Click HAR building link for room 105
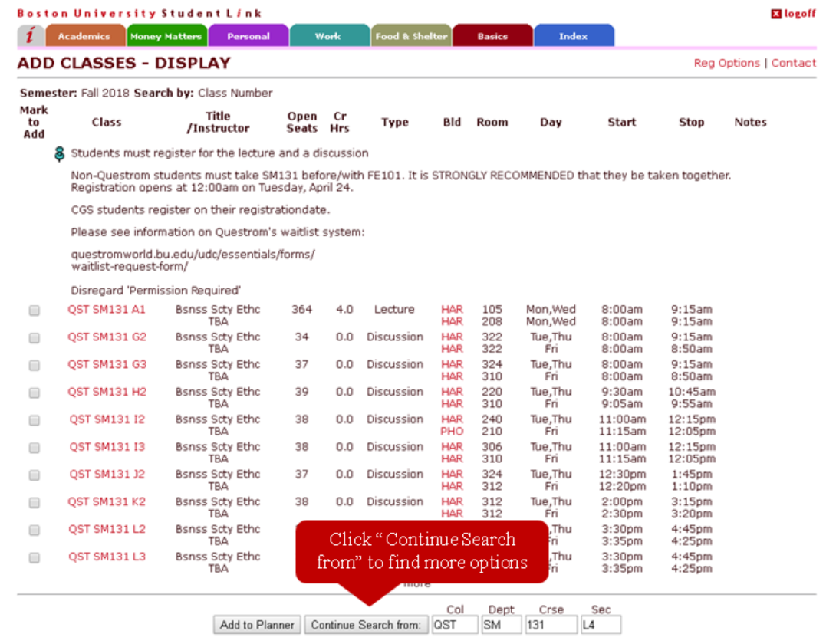Viewport: 836px width, 644px height. [x=452, y=309]
